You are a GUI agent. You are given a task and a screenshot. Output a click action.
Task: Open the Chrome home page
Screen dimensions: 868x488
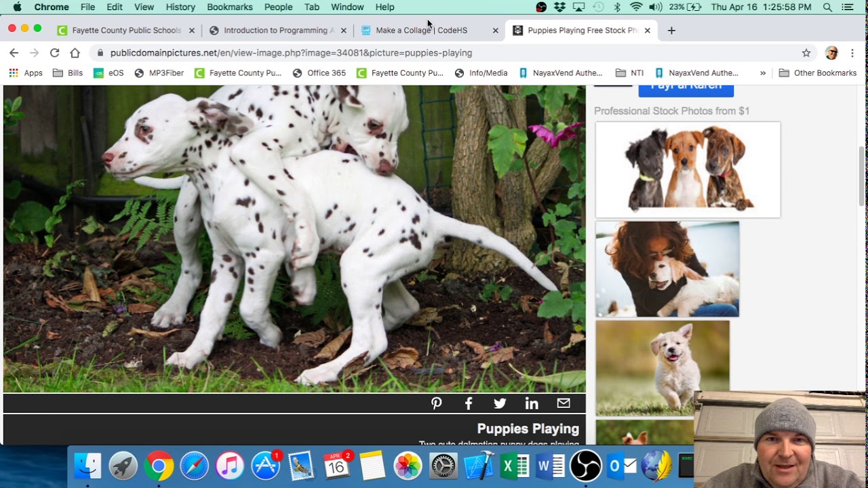(x=75, y=53)
